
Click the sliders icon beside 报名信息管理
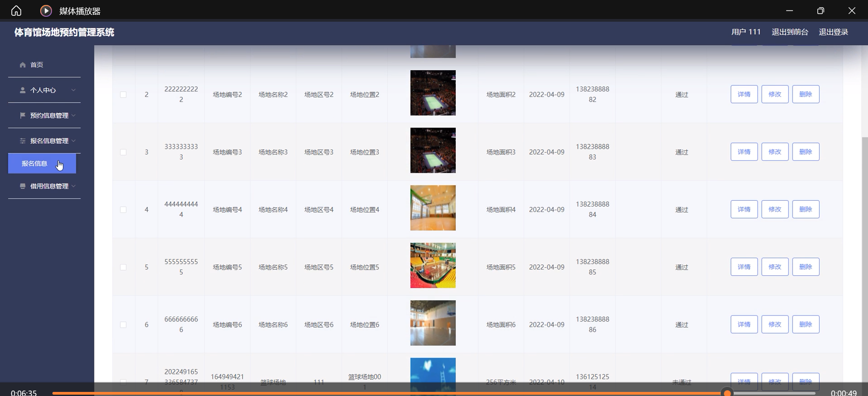(23, 141)
